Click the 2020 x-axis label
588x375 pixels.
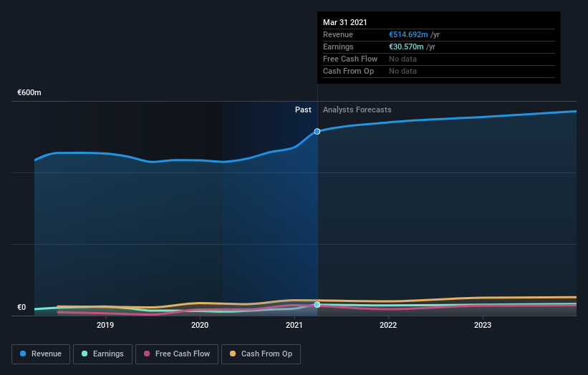coord(200,325)
